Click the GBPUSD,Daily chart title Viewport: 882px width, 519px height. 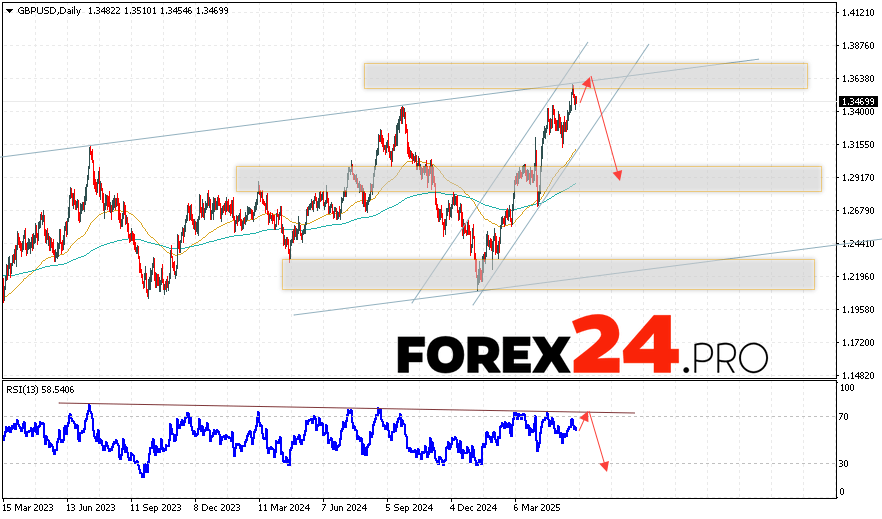click(41, 8)
